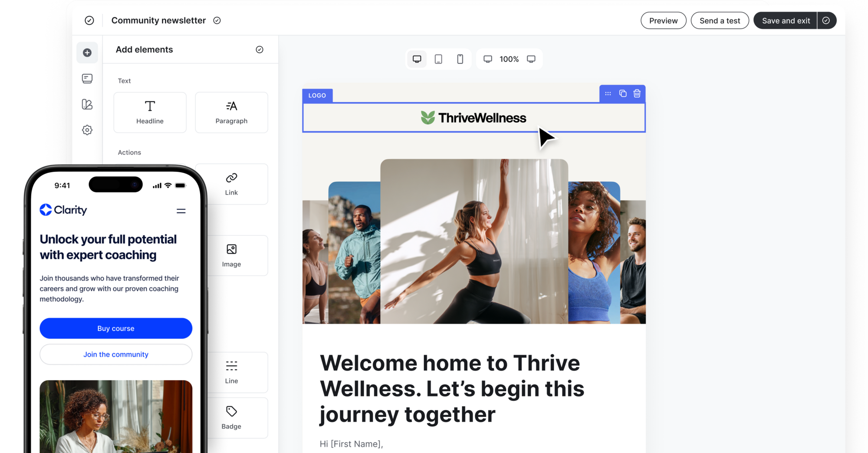Open the theme styles sidebar icon

point(87,104)
